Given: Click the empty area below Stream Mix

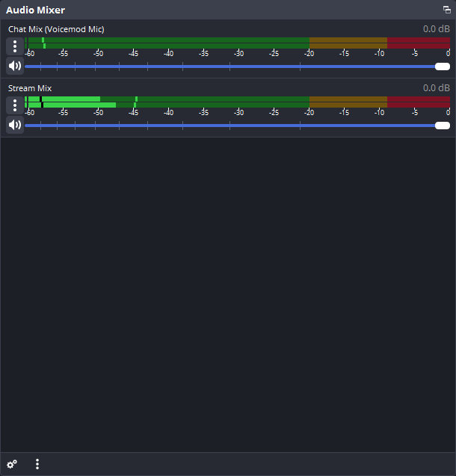Looking at the screenshot, I should pos(228,291).
